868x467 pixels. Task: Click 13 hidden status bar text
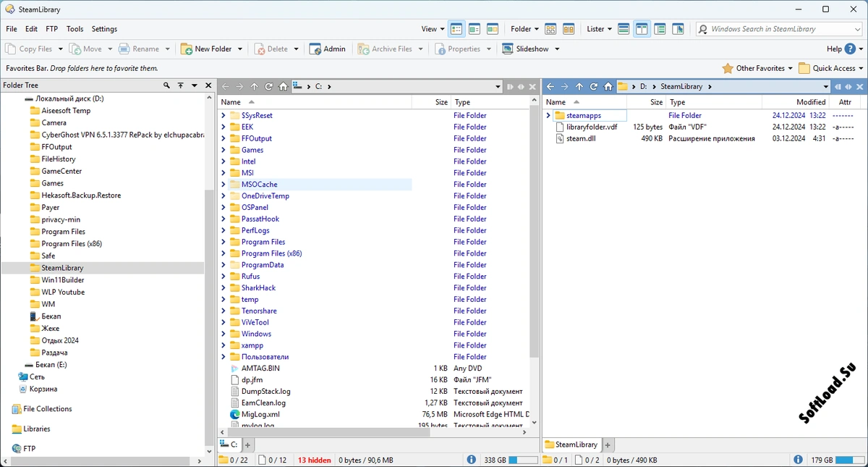point(315,460)
